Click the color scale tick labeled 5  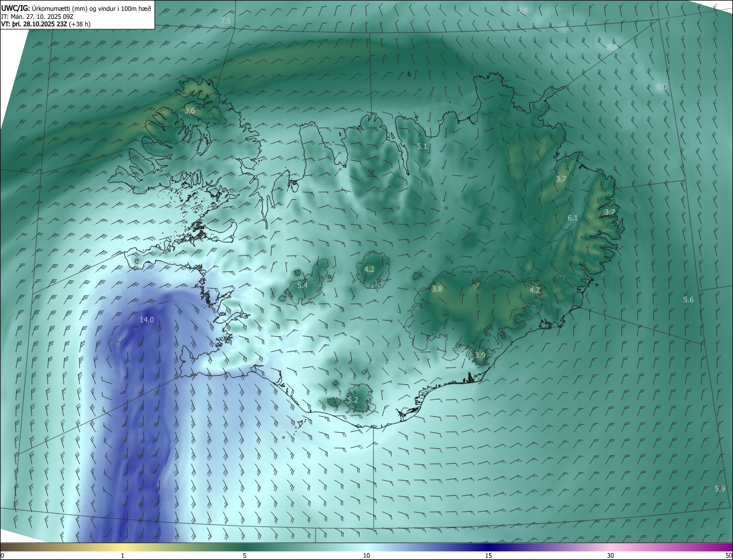(245, 555)
